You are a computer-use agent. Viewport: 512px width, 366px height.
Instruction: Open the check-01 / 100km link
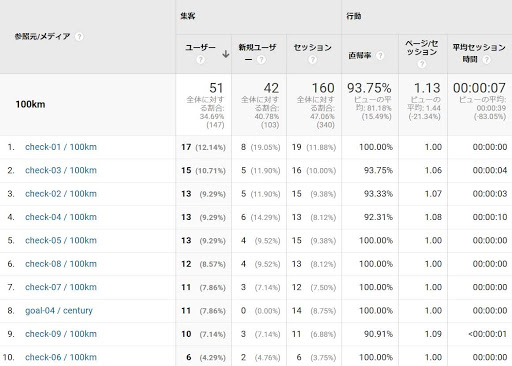(x=61, y=147)
